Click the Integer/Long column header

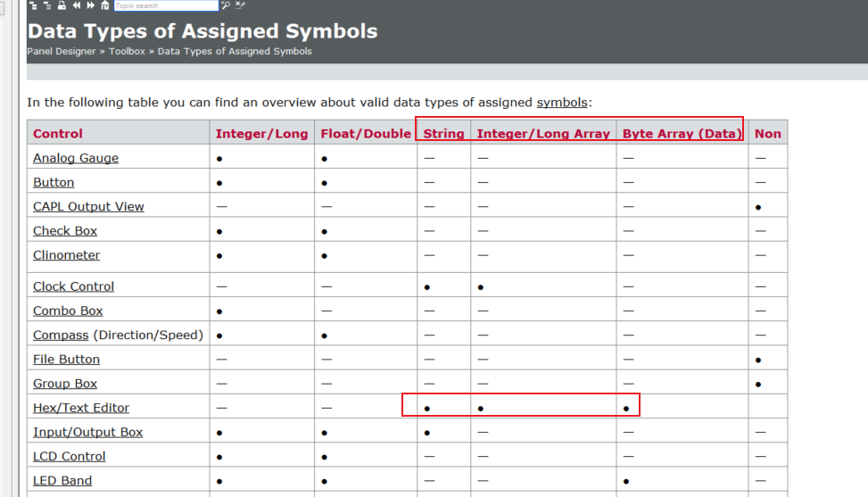tap(262, 134)
